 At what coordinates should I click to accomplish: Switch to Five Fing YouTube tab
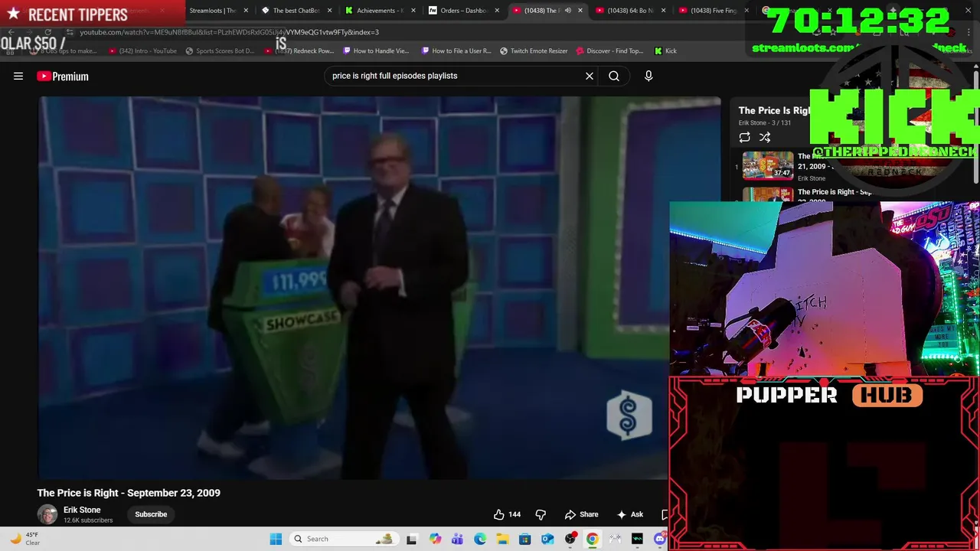click(x=712, y=11)
